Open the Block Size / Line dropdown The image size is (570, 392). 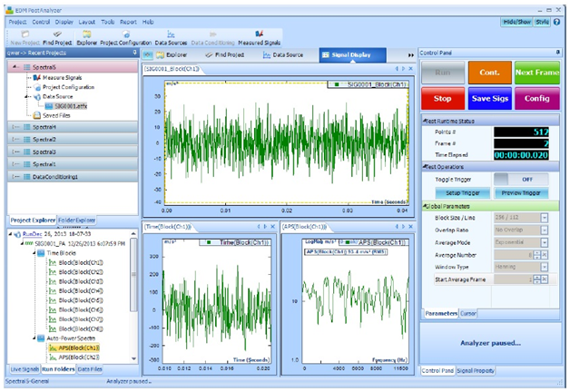(545, 218)
